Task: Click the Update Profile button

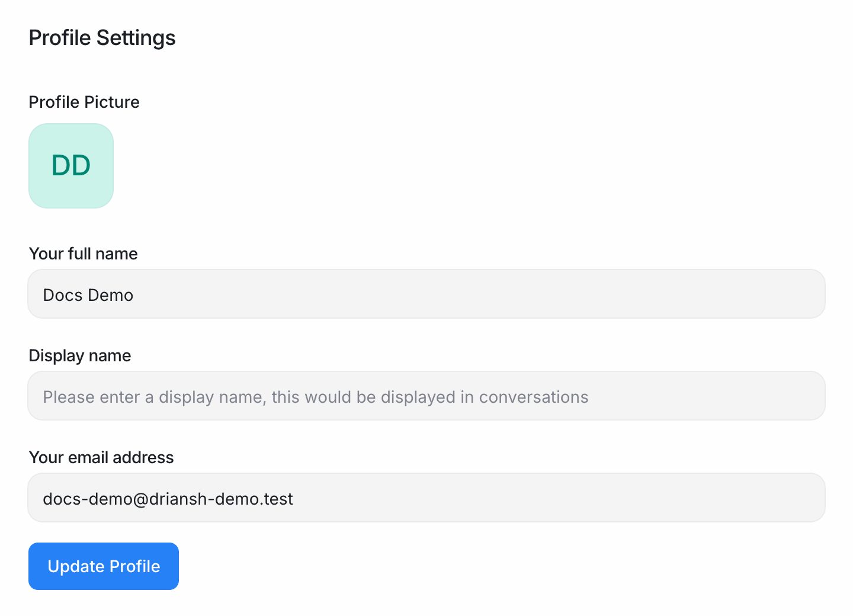Action: (104, 566)
